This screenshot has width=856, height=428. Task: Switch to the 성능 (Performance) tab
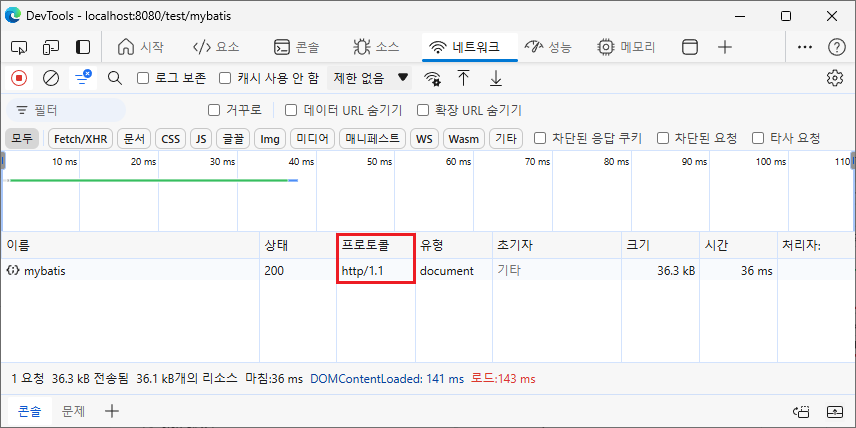(x=548, y=47)
